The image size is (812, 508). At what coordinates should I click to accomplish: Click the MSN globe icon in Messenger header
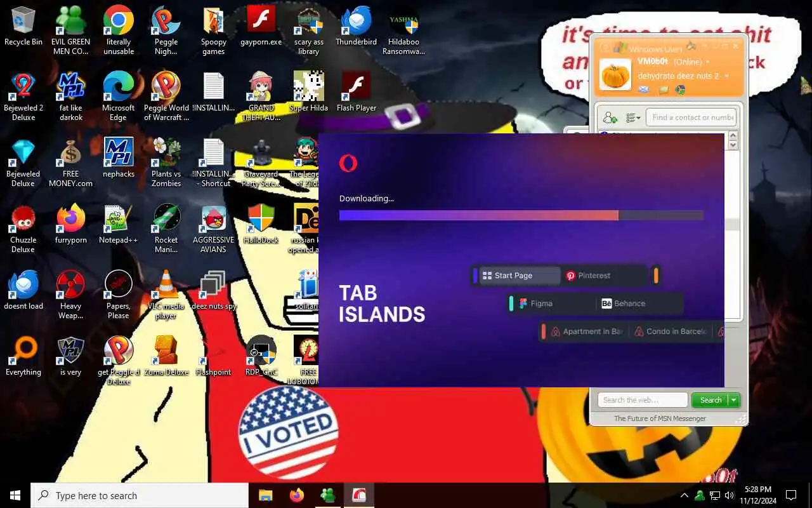680,90
